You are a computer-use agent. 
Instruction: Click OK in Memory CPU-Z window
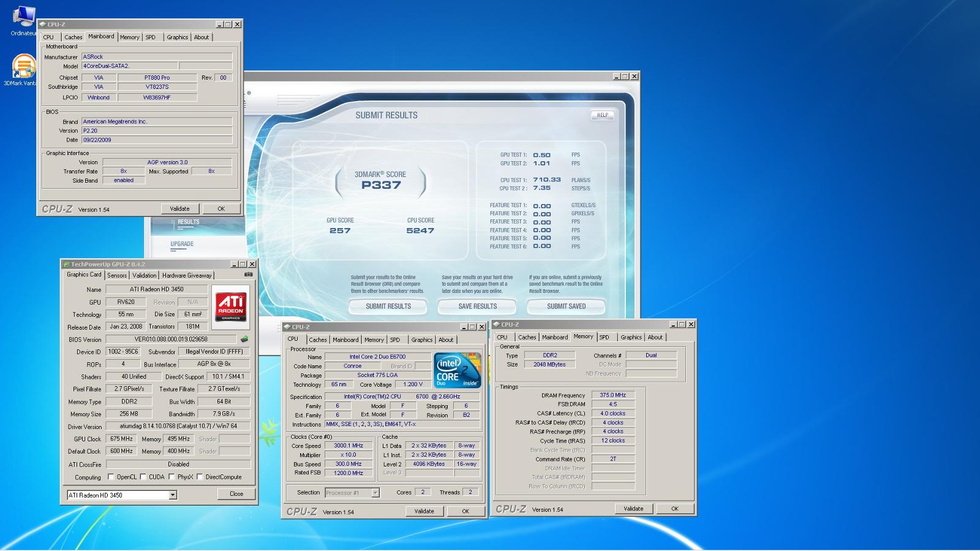coord(675,509)
